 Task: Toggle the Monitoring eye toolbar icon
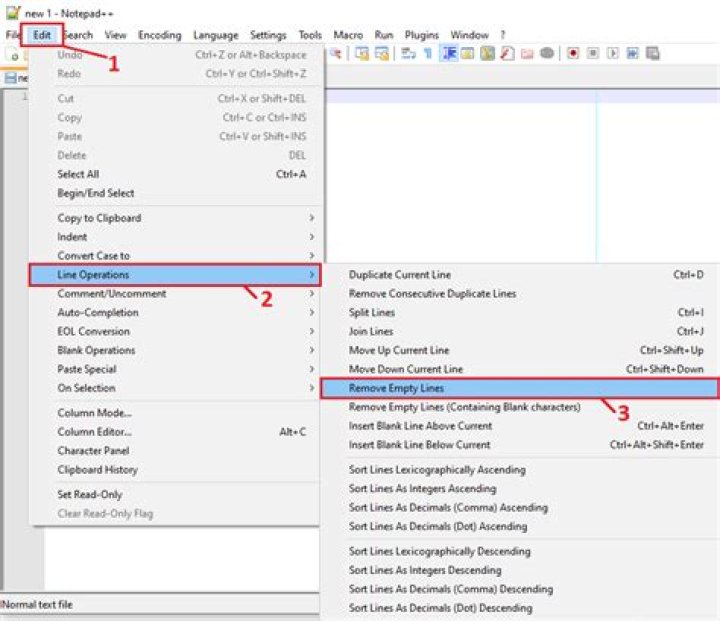546,54
